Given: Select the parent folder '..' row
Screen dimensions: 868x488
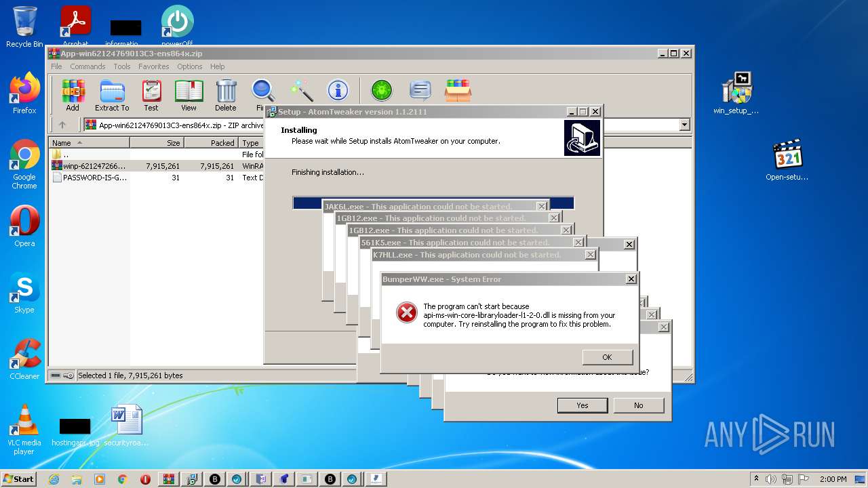Looking at the screenshot, I should 157,155.
